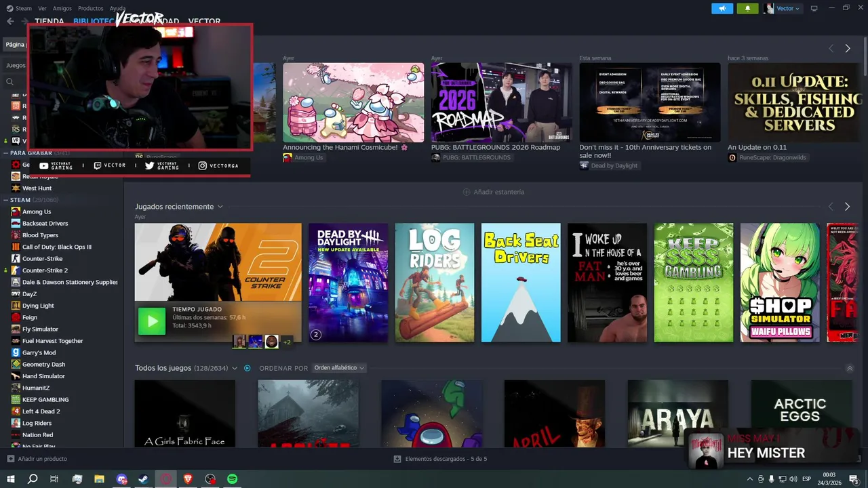Open the Ayuda menu

[118, 8]
